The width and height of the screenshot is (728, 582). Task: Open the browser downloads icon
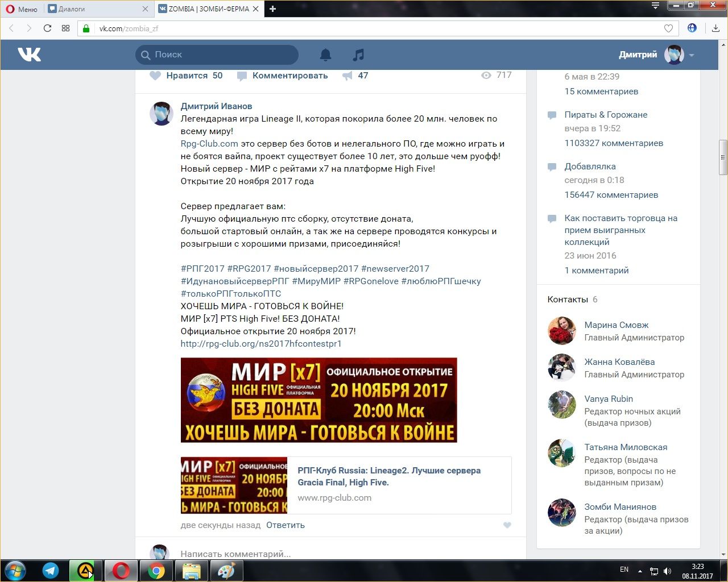715,28
